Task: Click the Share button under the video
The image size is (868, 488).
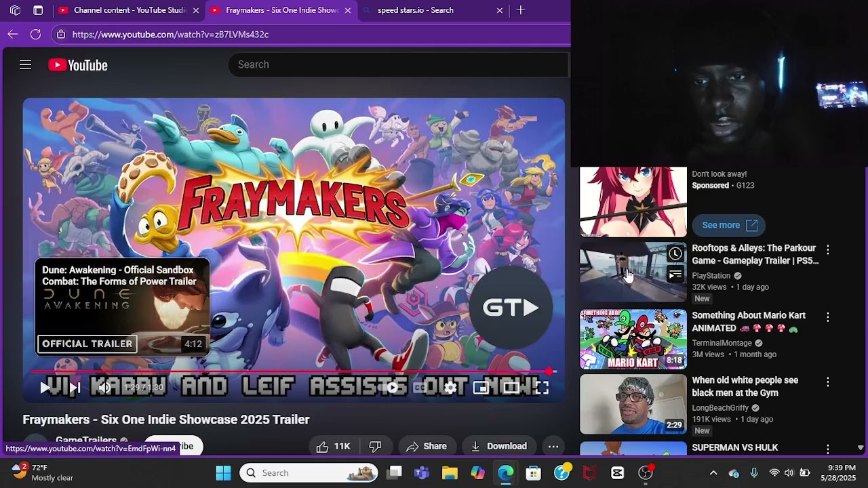Action: [x=427, y=446]
